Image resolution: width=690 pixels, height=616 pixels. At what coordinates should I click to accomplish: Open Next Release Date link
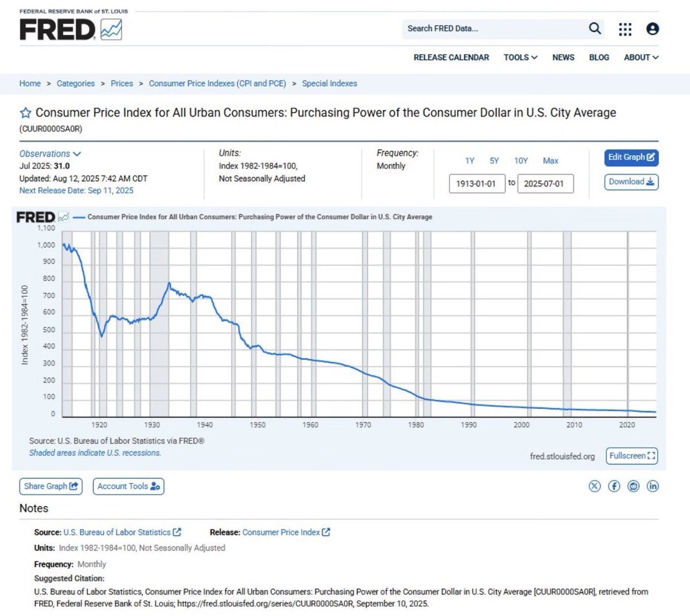(x=76, y=190)
